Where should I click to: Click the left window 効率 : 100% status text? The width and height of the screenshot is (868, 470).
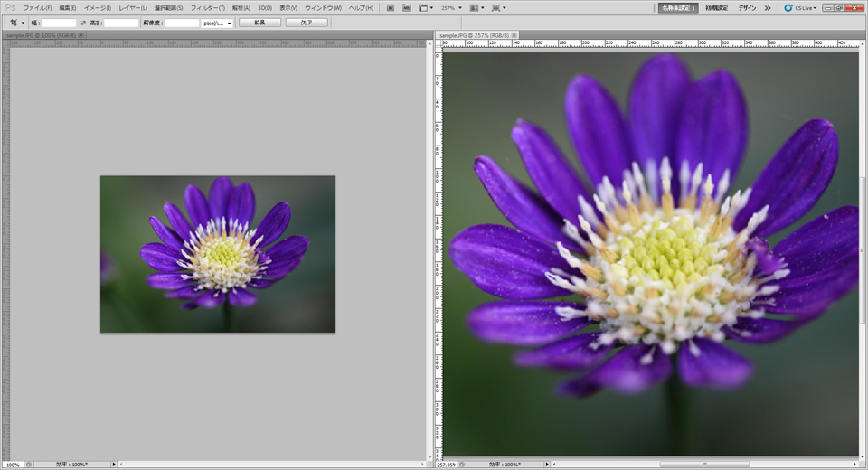(71, 465)
